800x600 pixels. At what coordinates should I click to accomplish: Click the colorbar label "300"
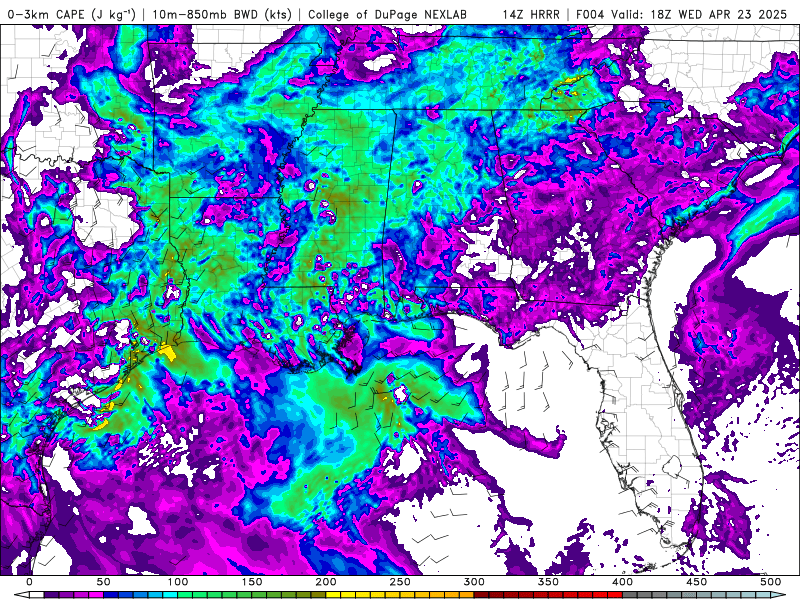pyautogui.click(x=474, y=582)
